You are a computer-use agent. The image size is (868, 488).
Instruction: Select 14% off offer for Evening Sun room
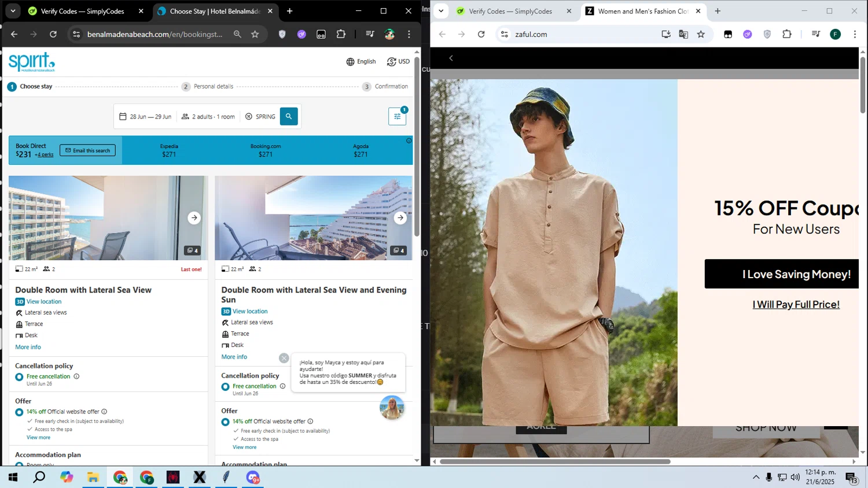coord(225,422)
